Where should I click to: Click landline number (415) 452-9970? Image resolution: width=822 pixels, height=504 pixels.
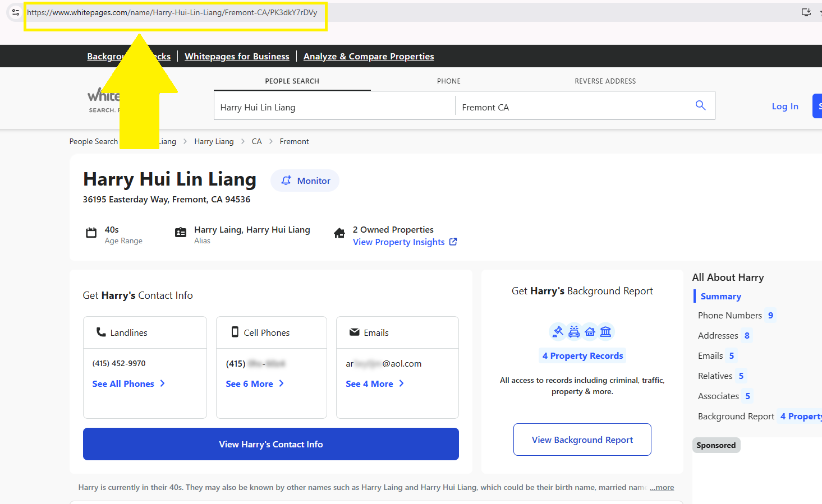(x=119, y=363)
